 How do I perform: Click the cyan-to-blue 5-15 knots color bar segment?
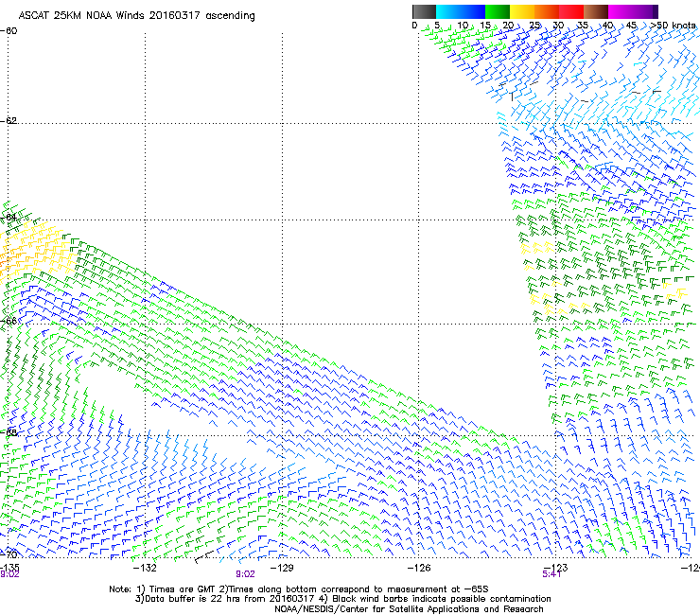pyautogui.click(x=461, y=11)
